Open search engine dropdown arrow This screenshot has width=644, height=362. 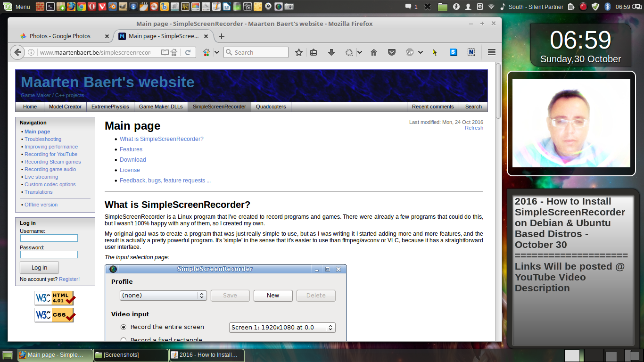click(x=217, y=52)
